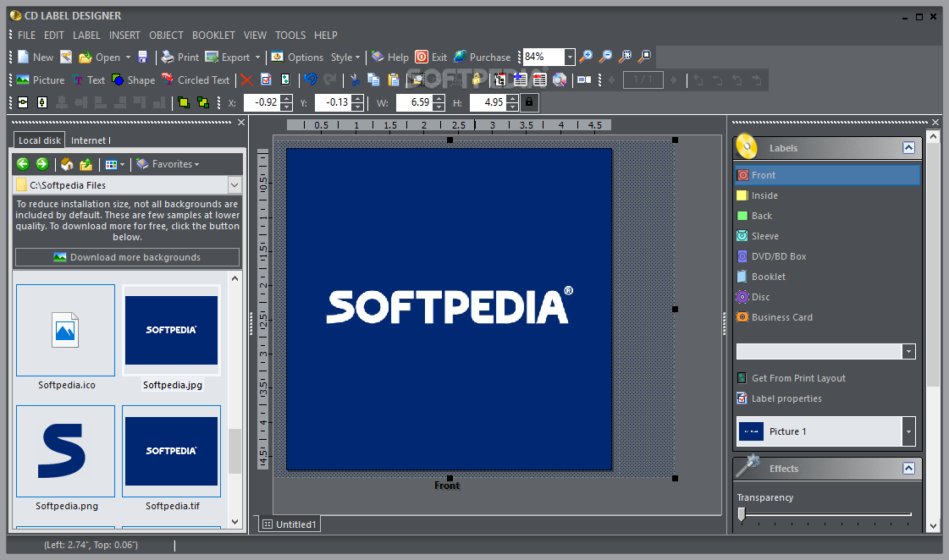Click the Cut scissors icon
The width and height of the screenshot is (949, 560).
(x=355, y=80)
